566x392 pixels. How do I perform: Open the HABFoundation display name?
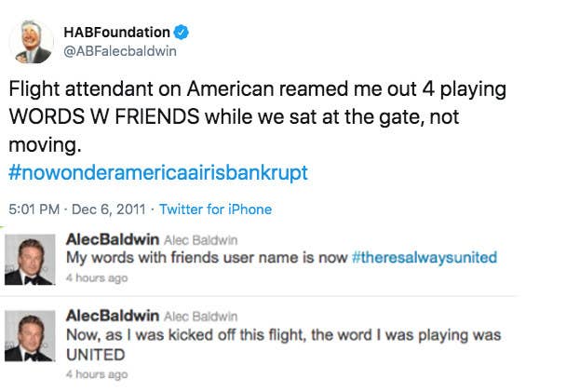[116, 33]
